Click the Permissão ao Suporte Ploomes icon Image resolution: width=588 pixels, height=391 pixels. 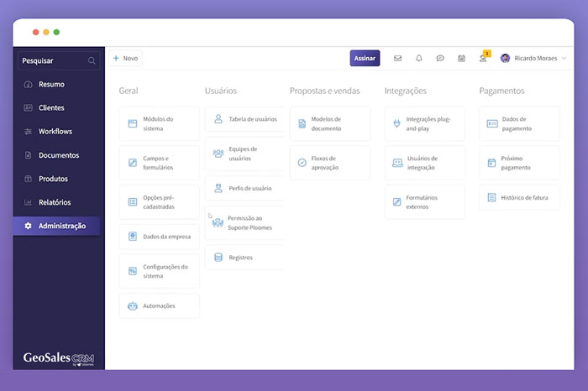218,223
